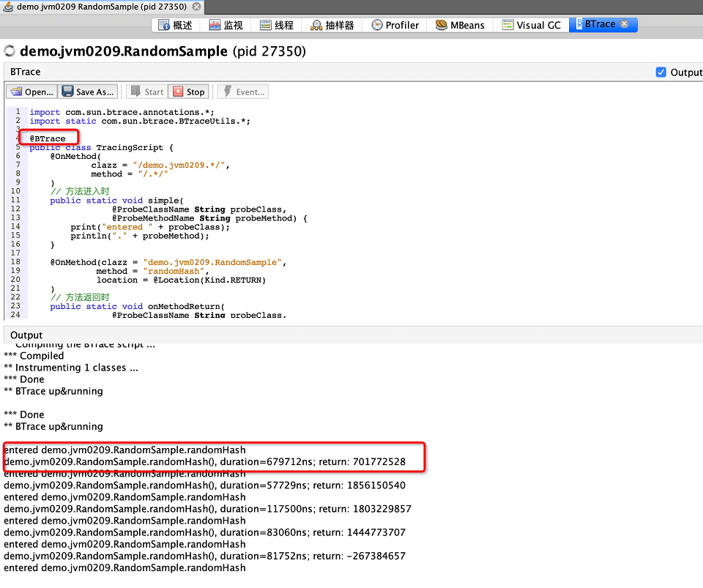Select the 抽样器 sampler tab
This screenshot has height=588, width=703.
pos(332,25)
